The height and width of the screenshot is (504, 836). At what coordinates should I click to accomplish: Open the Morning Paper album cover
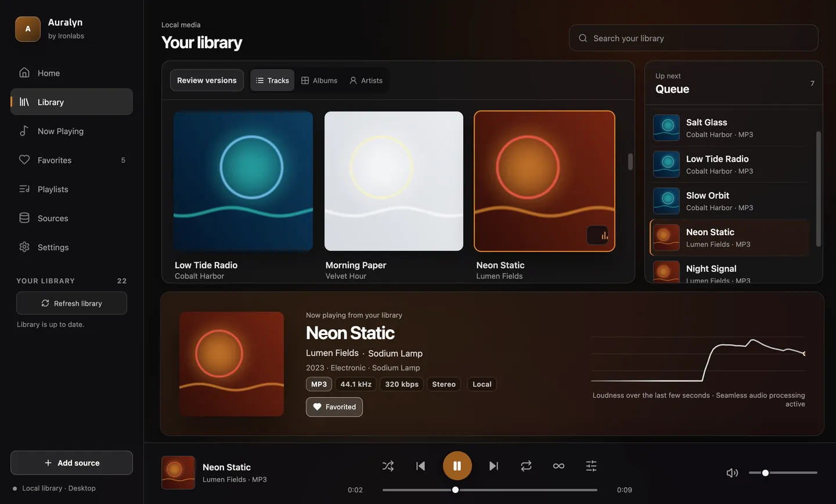(394, 181)
